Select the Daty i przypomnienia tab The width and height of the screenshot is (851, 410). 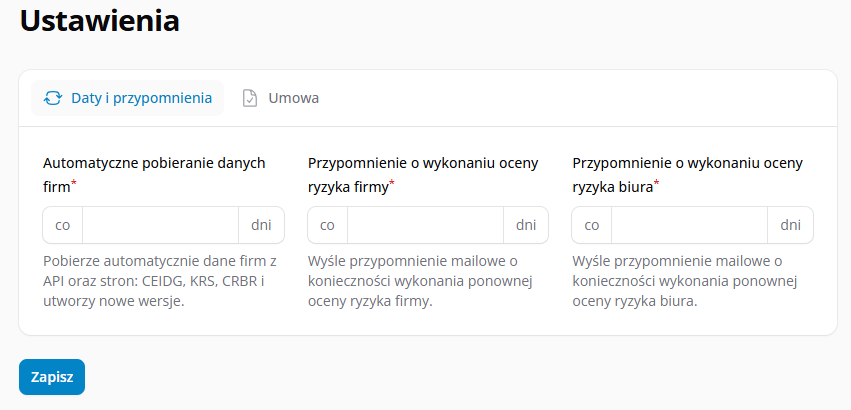(128, 98)
